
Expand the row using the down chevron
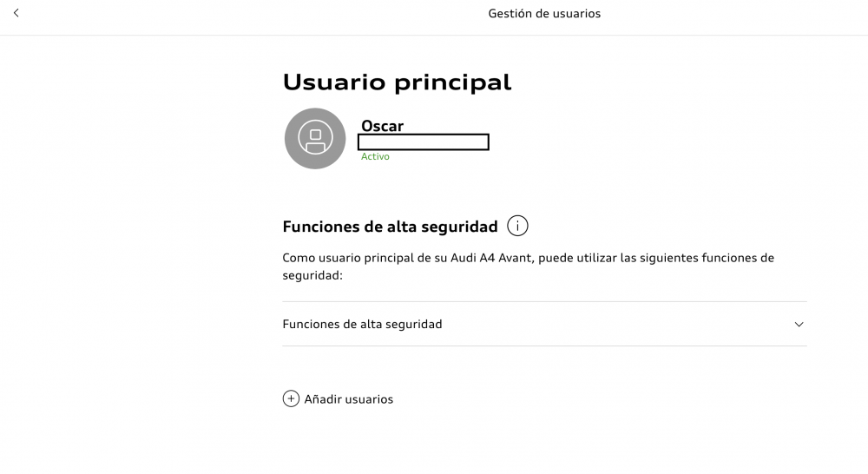799,325
